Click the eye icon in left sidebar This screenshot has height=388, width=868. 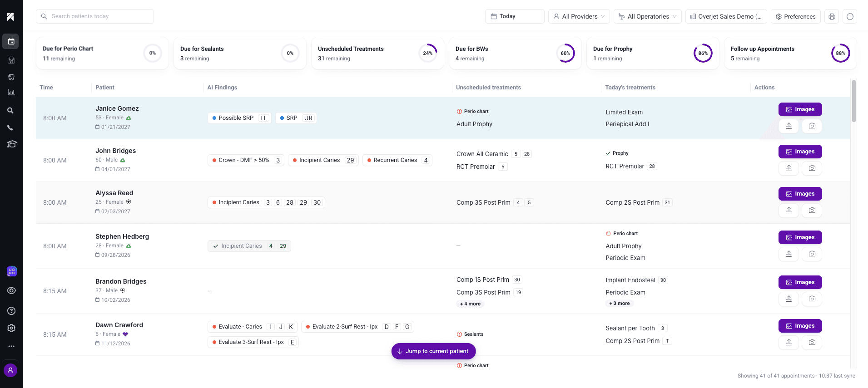pos(11,290)
